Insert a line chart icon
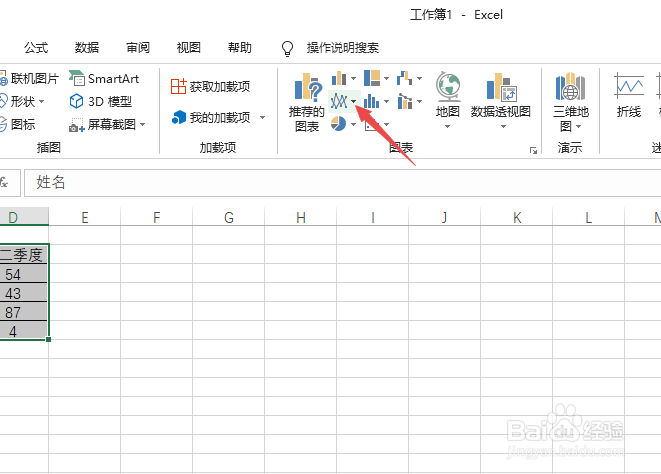 tap(339, 101)
